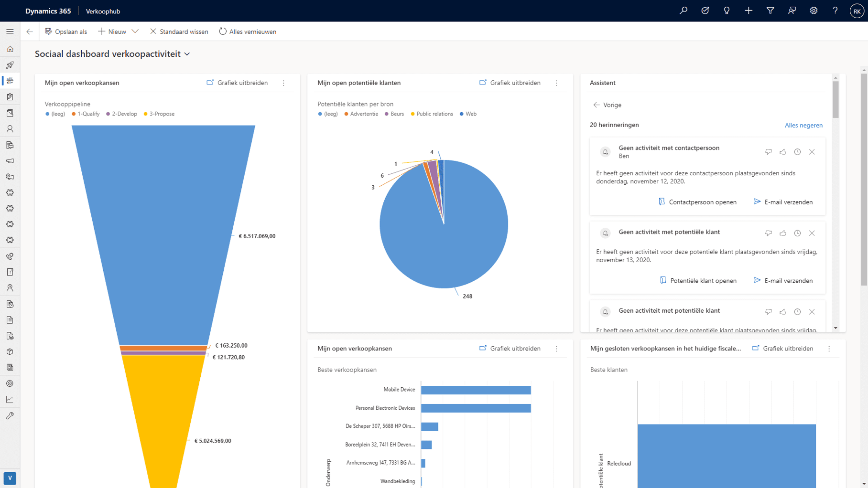
Task: Open the advanced find filter icon
Action: [x=770, y=11]
